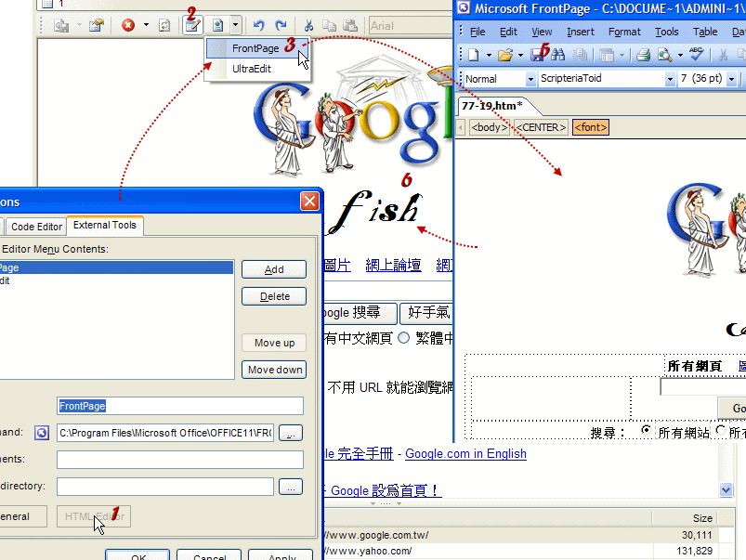Select the 繁體中 radio button

(x=403, y=338)
